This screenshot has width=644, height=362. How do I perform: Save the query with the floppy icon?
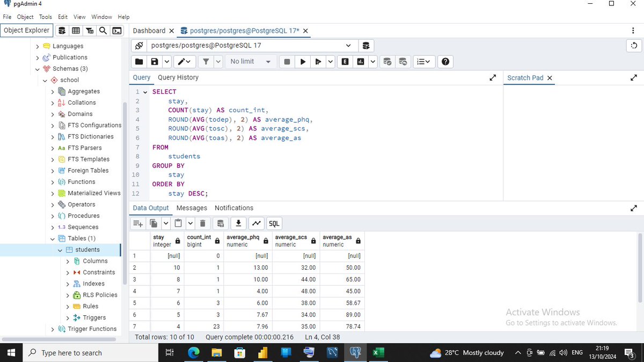[155, 62]
